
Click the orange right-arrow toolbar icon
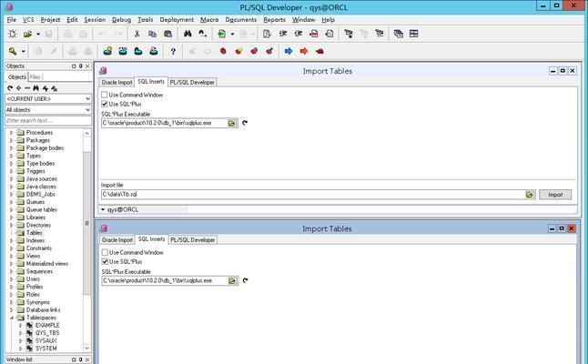click(304, 51)
